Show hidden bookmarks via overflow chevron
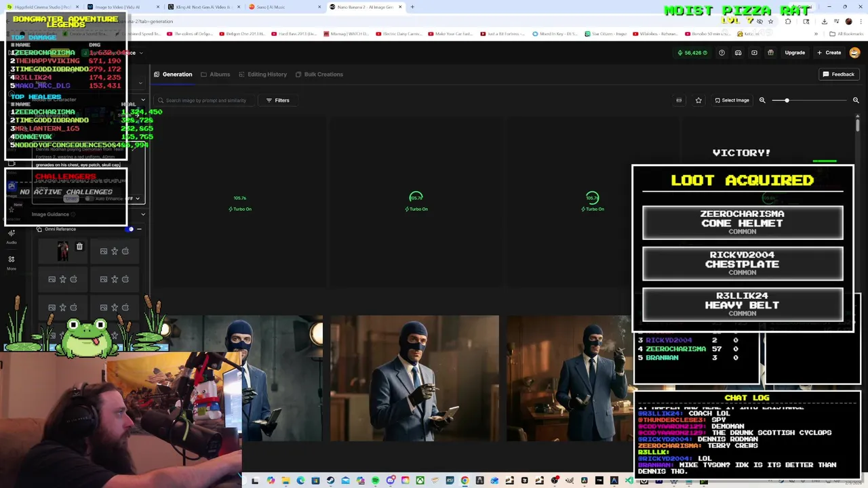The width and height of the screenshot is (868, 488). point(814,34)
